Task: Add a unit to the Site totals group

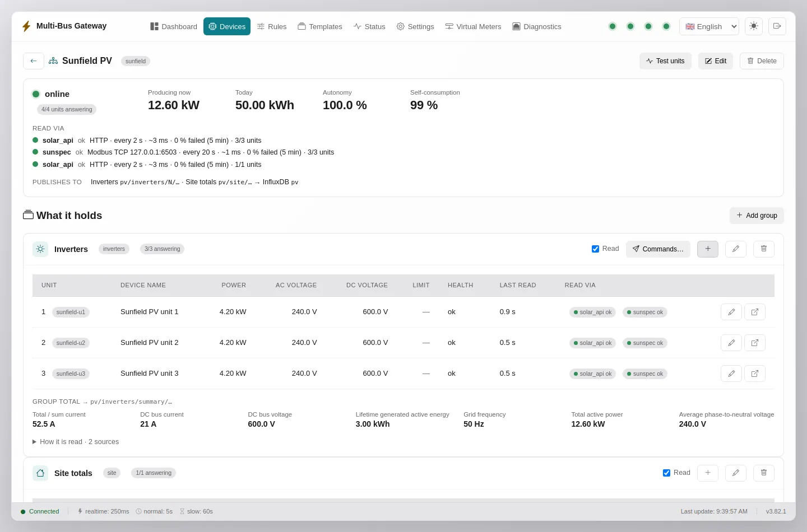Action: [x=708, y=473]
